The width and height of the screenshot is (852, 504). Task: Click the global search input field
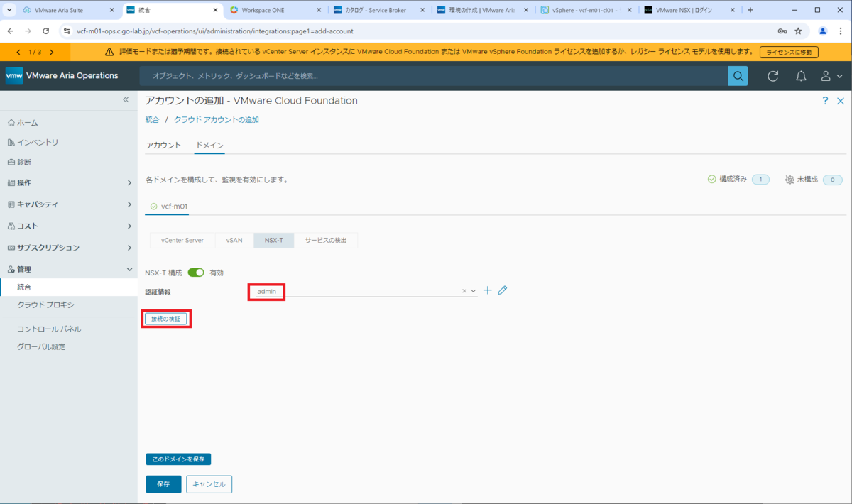(434, 76)
